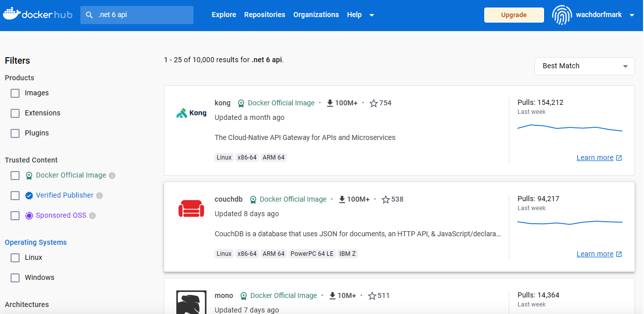Click the info icon beside Verified Publisher

pyautogui.click(x=99, y=196)
